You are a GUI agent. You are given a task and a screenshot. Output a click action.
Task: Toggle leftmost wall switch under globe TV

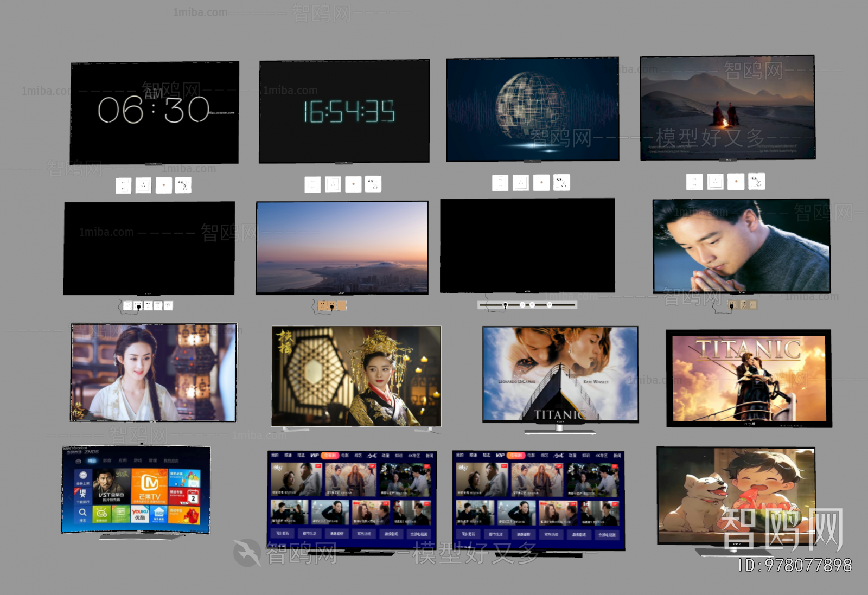pos(500,183)
